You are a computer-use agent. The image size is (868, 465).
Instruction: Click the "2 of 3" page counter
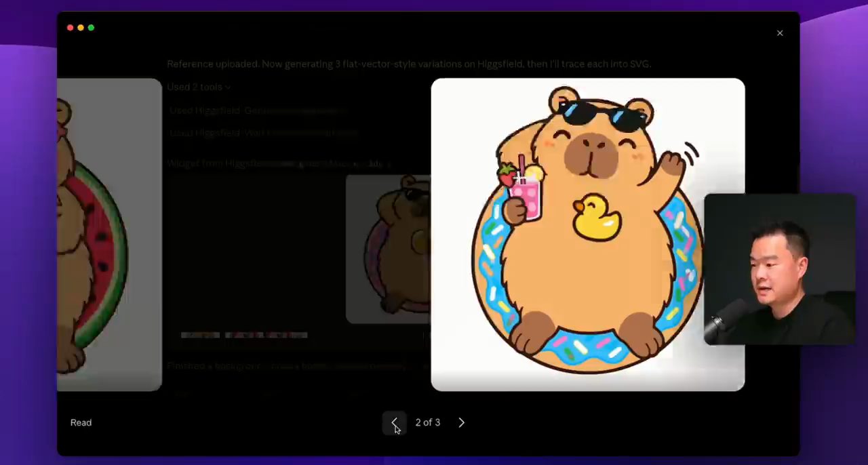pos(428,422)
